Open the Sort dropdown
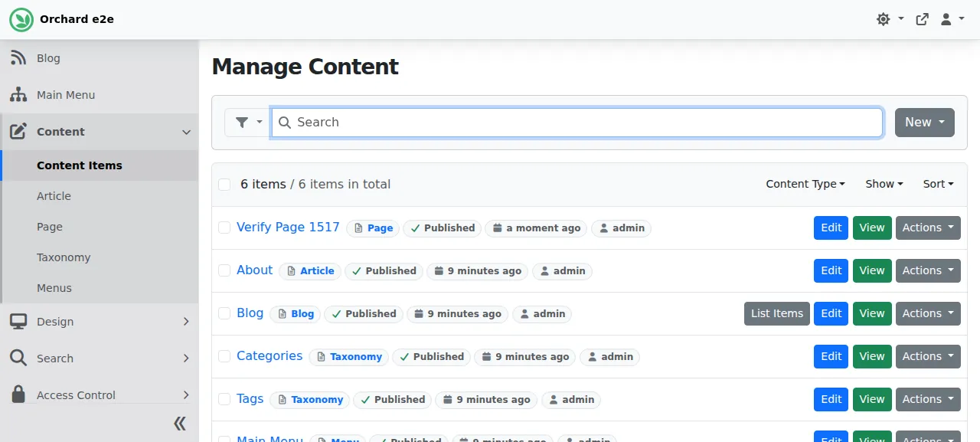The width and height of the screenshot is (980, 442). (x=939, y=184)
